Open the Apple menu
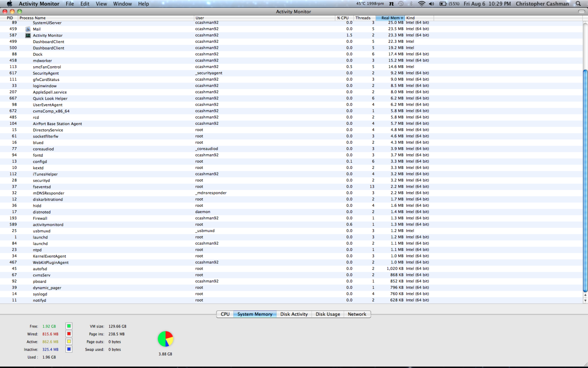Viewport: 588px width, 368px height. [x=10, y=4]
